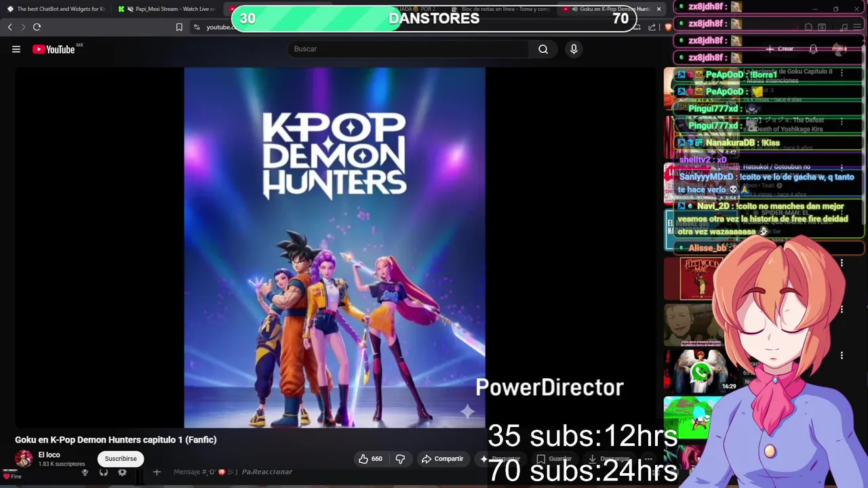
Task: Open settings gear in bottom panel
Action: click(x=122, y=472)
